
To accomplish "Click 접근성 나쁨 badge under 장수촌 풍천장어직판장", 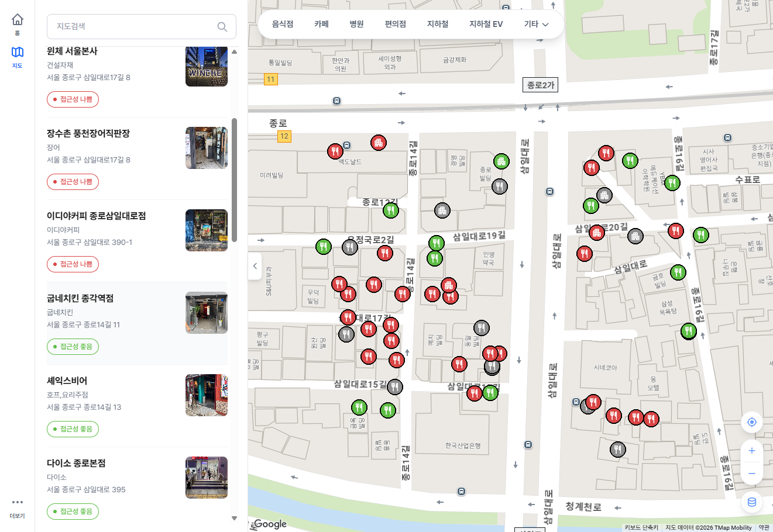I will click(73, 182).
